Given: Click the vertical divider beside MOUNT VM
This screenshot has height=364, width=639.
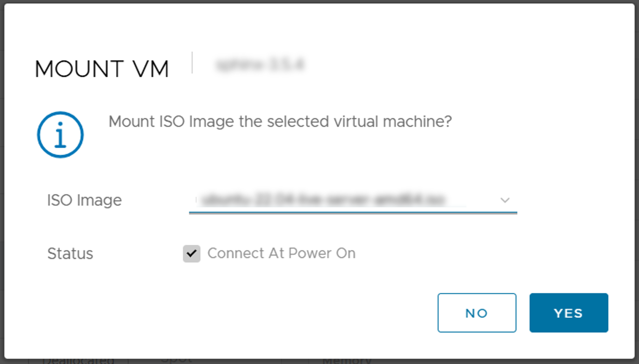Looking at the screenshot, I should (x=192, y=63).
